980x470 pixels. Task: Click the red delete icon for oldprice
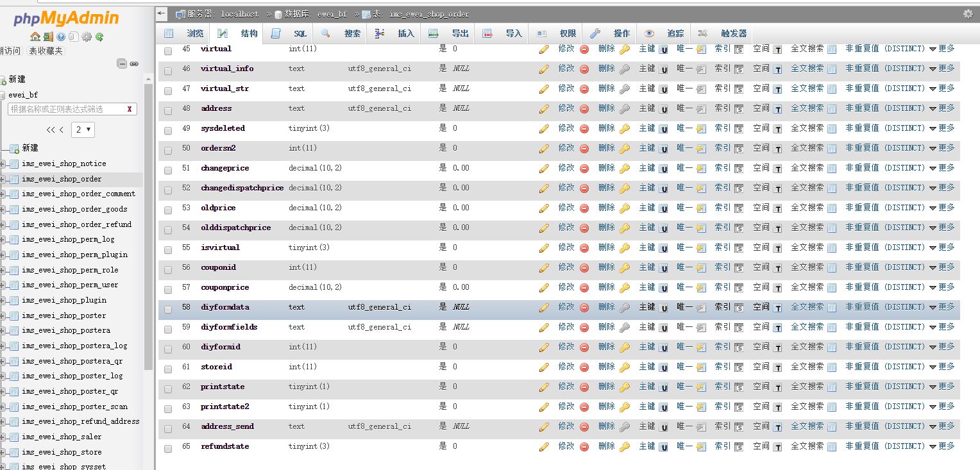pyautogui.click(x=584, y=208)
